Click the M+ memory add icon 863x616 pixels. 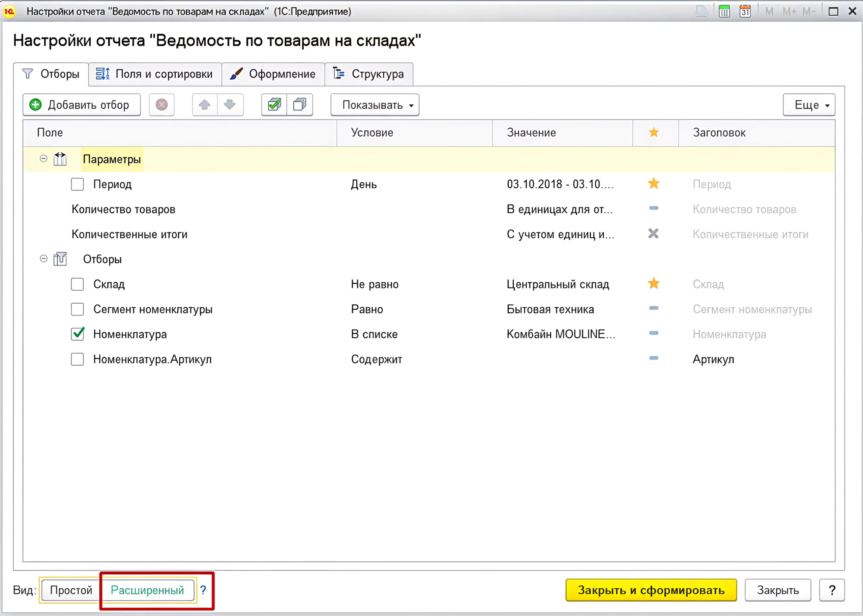coord(790,11)
